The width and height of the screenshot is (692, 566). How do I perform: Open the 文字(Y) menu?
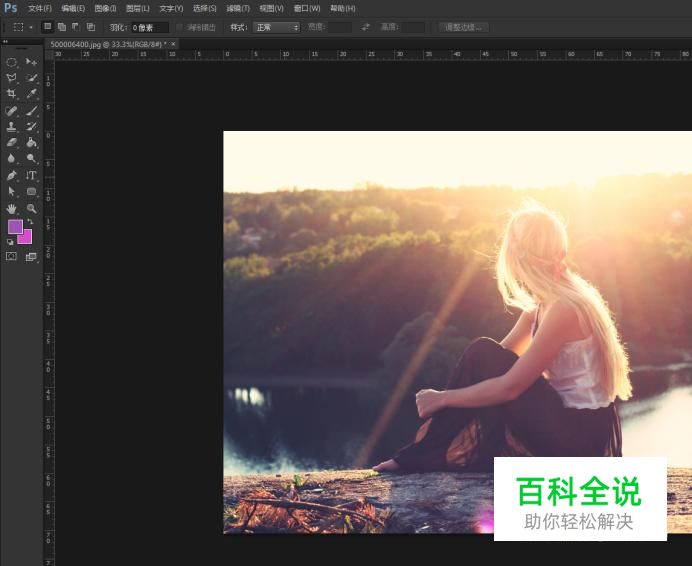pyautogui.click(x=171, y=8)
